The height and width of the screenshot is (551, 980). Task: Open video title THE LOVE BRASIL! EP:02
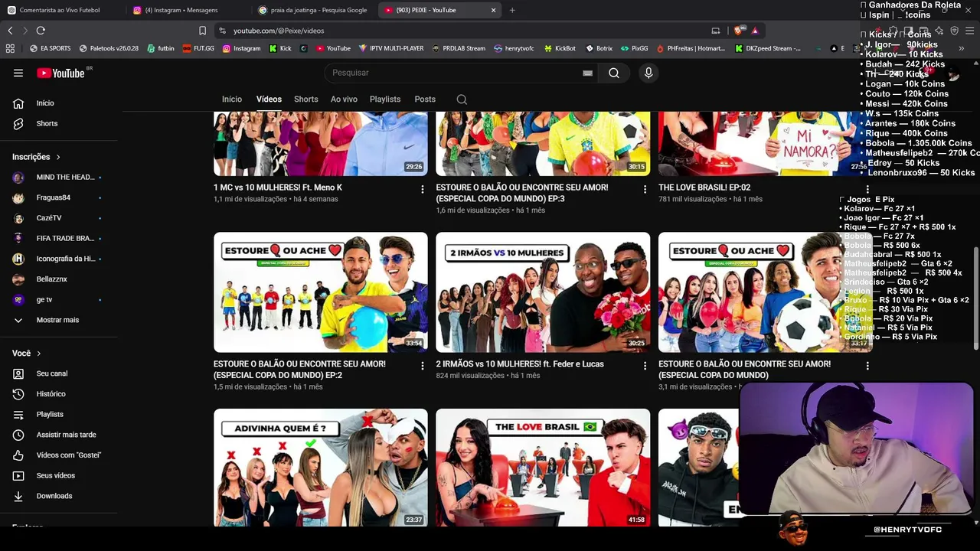(704, 187)
